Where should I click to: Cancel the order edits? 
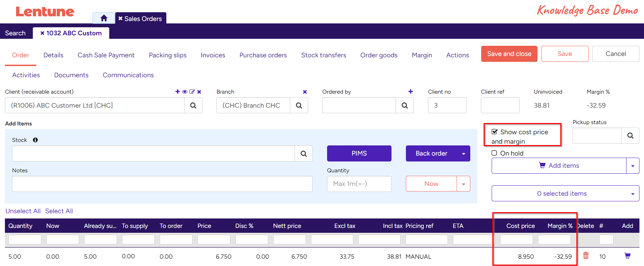click(616, 54)
